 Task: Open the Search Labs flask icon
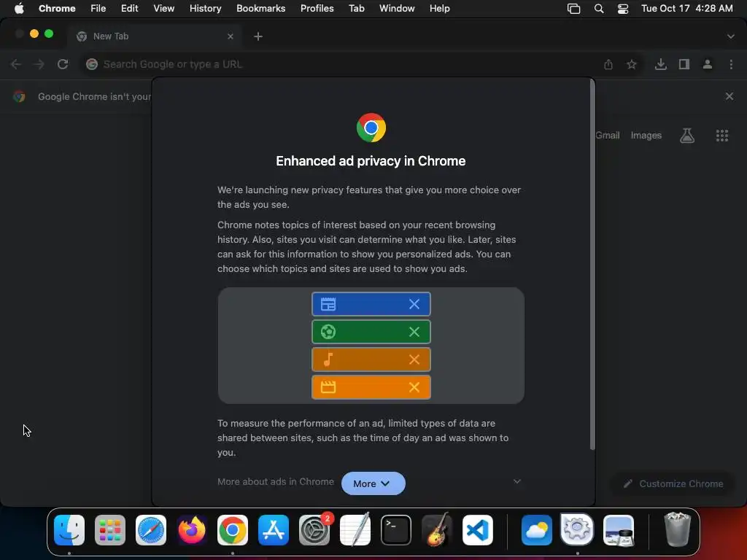[x=687, y=136]
